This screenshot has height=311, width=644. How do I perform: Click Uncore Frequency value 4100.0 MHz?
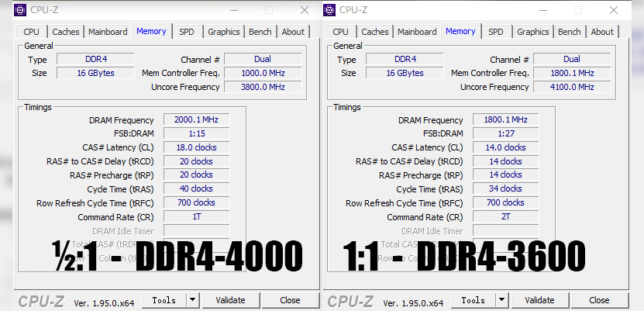click(x=572, y=87)
